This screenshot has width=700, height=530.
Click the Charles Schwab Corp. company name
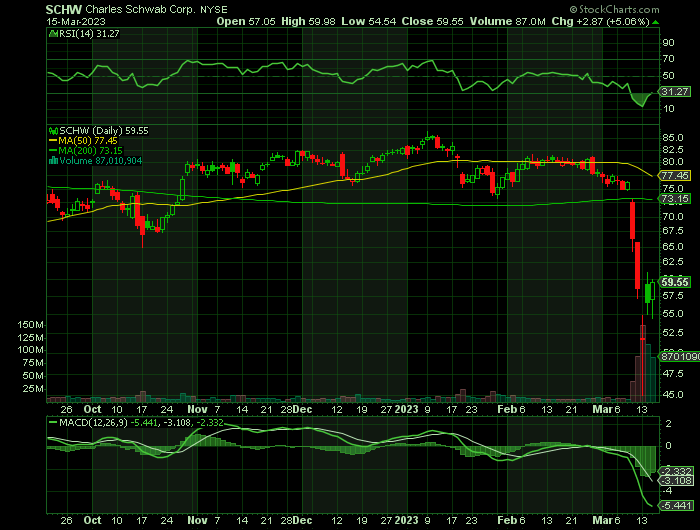point(140,9)
